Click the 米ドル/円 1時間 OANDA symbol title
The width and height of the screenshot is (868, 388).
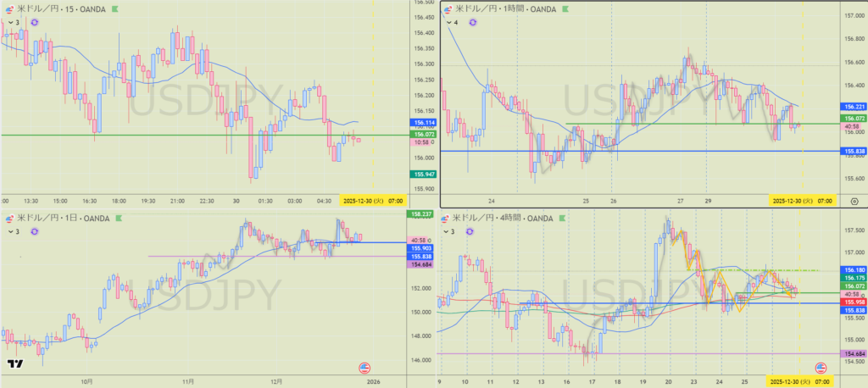509,8
